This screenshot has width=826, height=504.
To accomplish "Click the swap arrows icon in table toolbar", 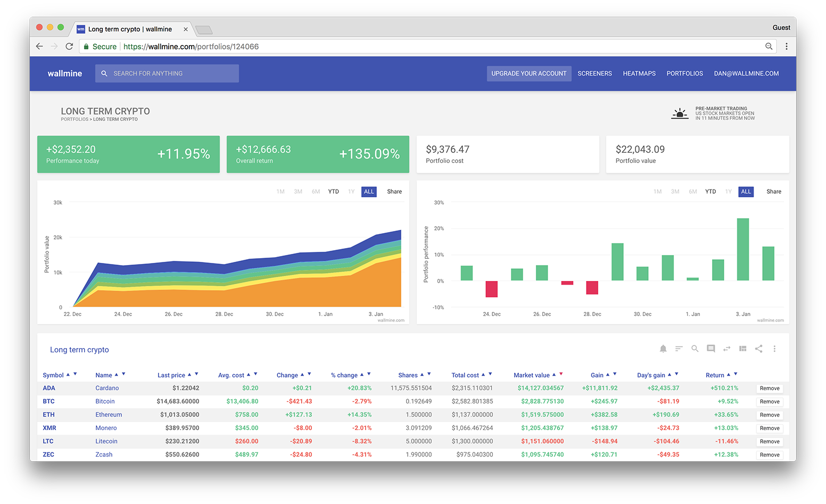I will tap(726, 349).
